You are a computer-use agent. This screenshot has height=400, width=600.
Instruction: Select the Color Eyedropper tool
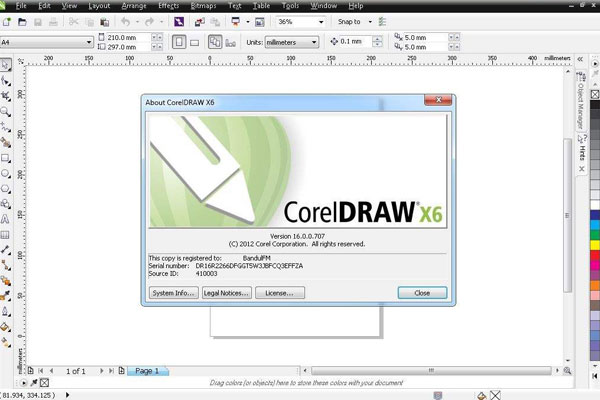5,296
